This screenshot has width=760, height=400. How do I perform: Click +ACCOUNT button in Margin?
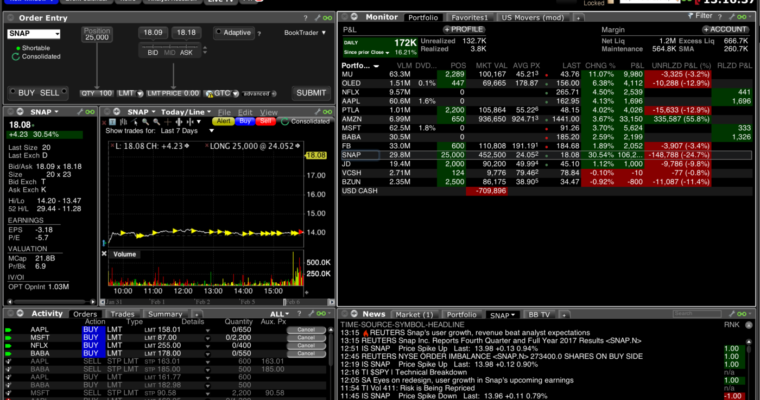[x=724, y=30]
